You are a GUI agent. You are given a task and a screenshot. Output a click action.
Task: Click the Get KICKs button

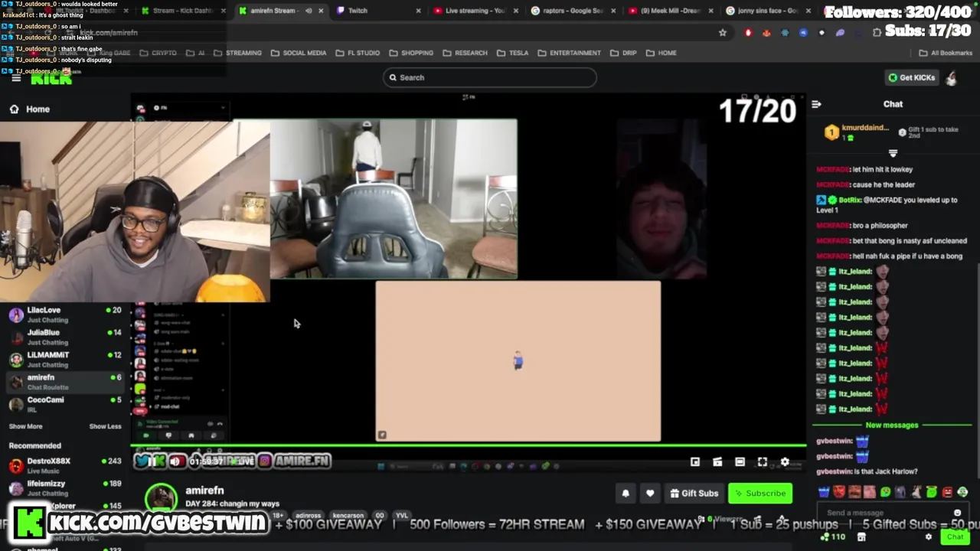pos(911,77)
